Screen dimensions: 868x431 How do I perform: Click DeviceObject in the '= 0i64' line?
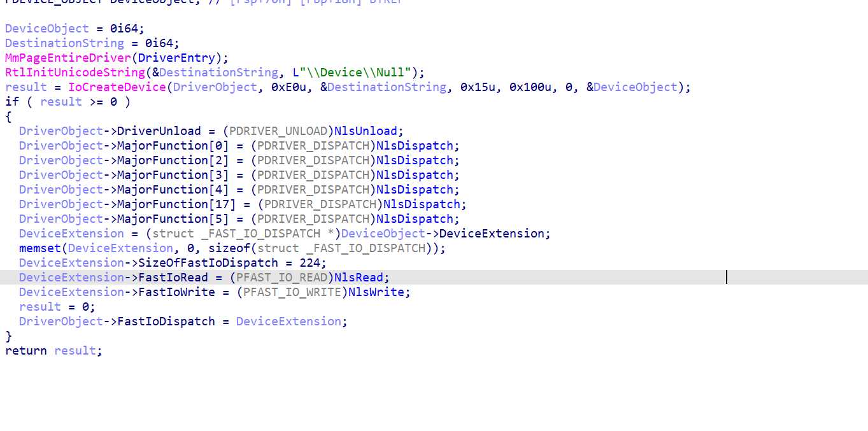[x=47, y=28]
